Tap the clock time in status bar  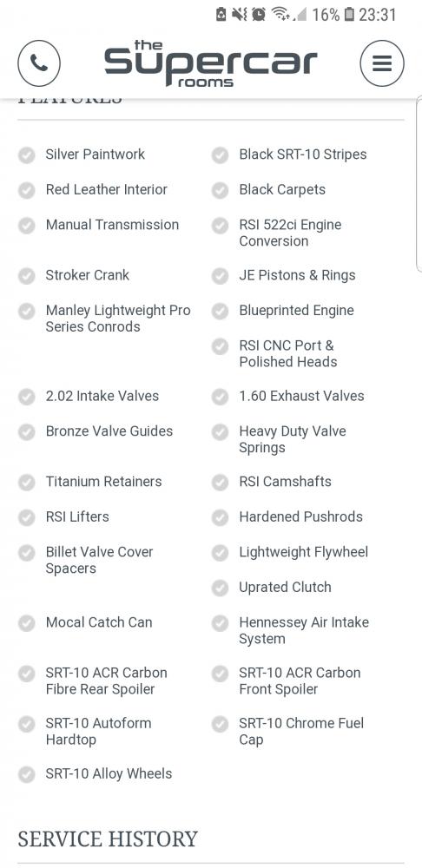(x=378, y=15)
